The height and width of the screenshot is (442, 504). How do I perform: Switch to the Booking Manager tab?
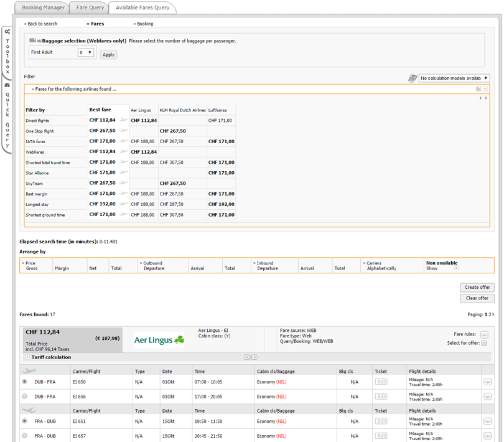(x=43, y=7)
